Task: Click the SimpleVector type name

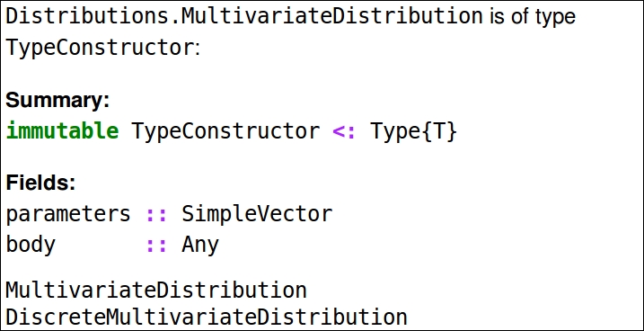Action: point(257,214)
